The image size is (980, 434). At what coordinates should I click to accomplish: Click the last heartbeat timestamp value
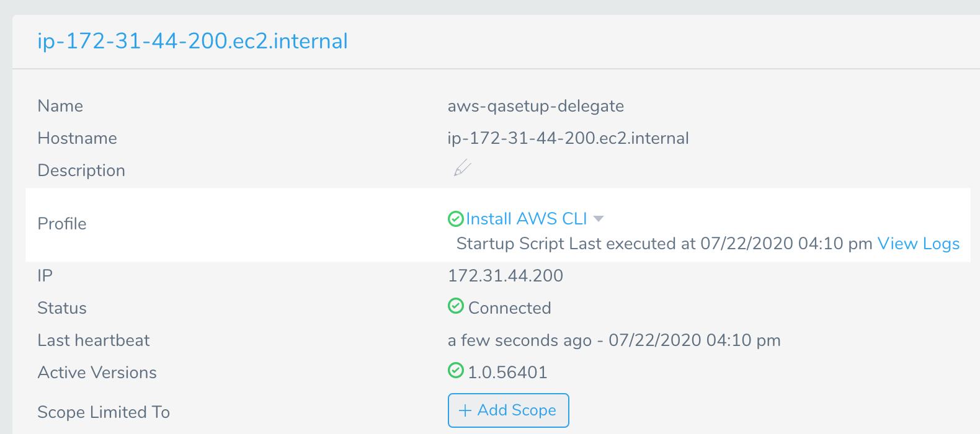pyautogui.click(x=614, y=340)
